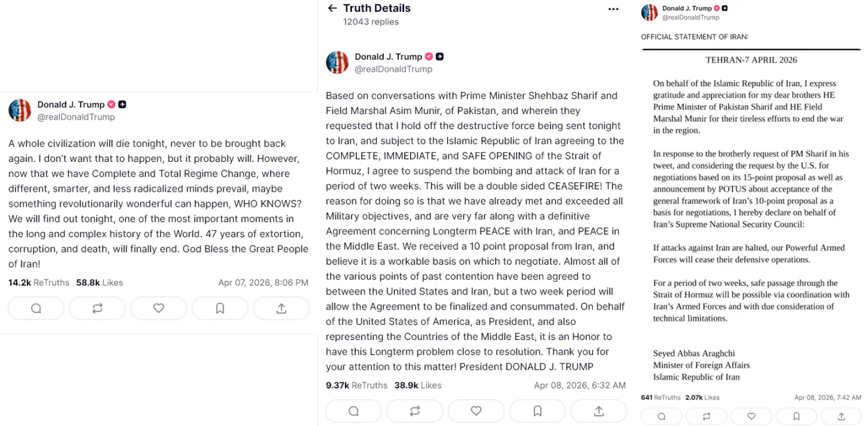Image resolution: width=868 pixels, height=426 pixels.
Task: Share the 7:42 AM Iran statement post
Action: click(x=841, y=416)
